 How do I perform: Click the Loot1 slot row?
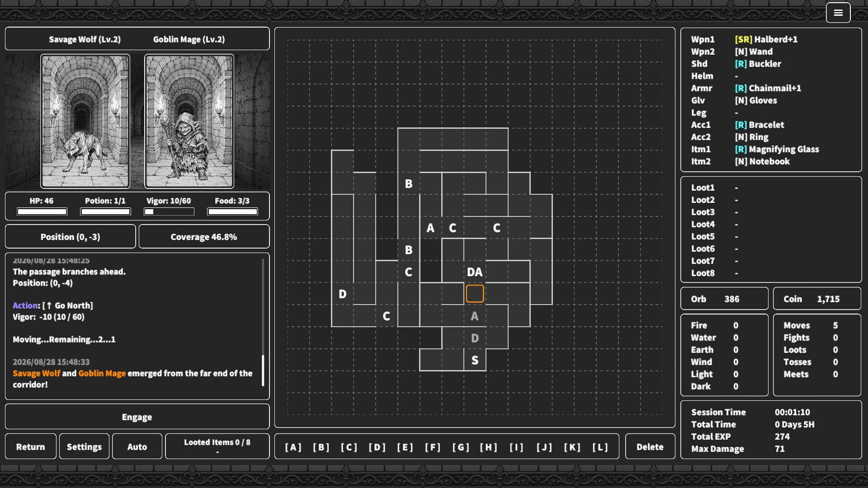[x=771, y=188]
